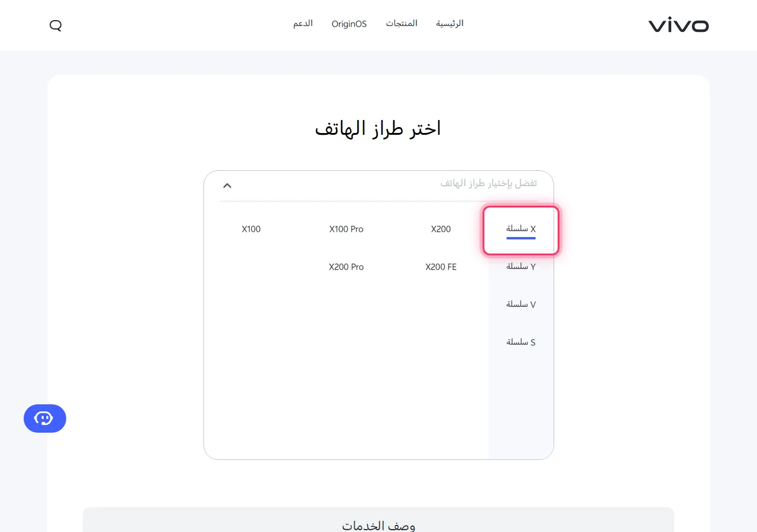Choose the X200 Pro model

tap(347, 267)
